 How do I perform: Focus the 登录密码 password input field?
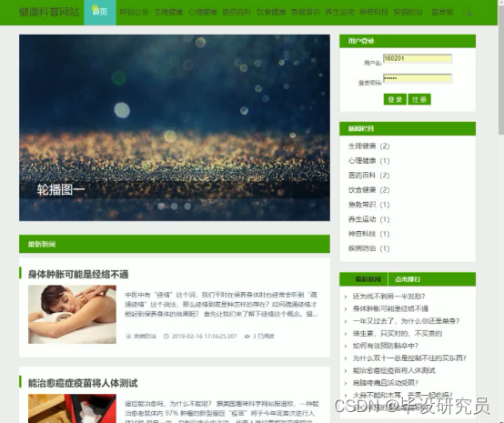pos(418,78)
